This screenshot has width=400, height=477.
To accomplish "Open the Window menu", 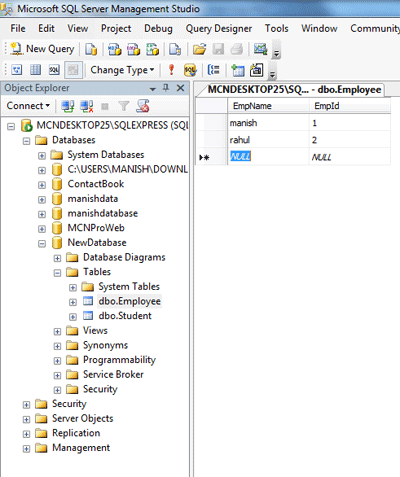I will (x=319, y=28).
